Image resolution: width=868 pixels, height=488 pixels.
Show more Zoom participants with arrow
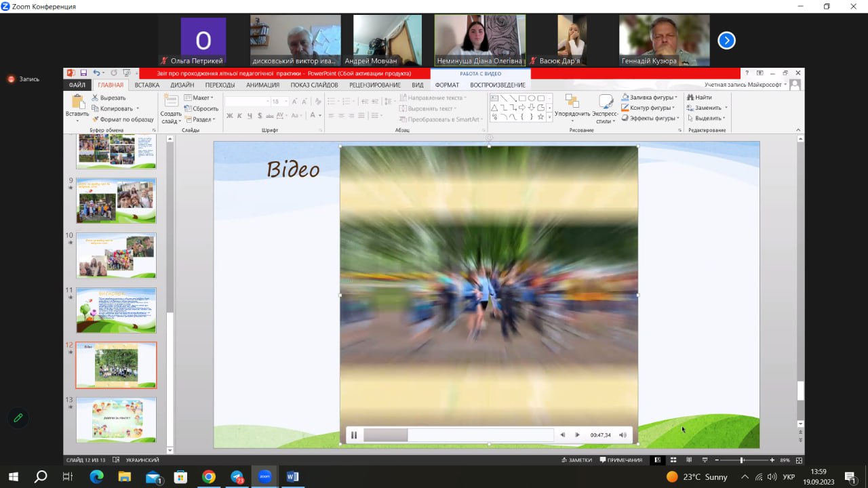(726, 41)
